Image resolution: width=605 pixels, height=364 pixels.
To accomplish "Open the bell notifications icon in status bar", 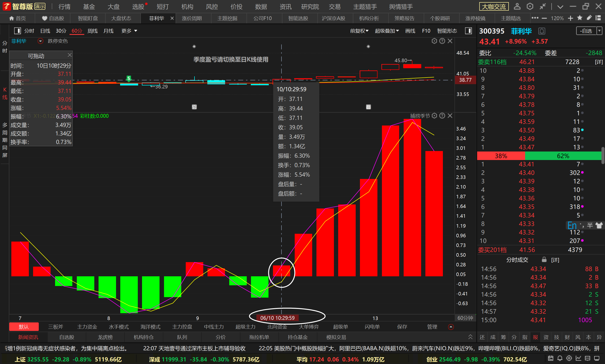I will coord(560,358).
